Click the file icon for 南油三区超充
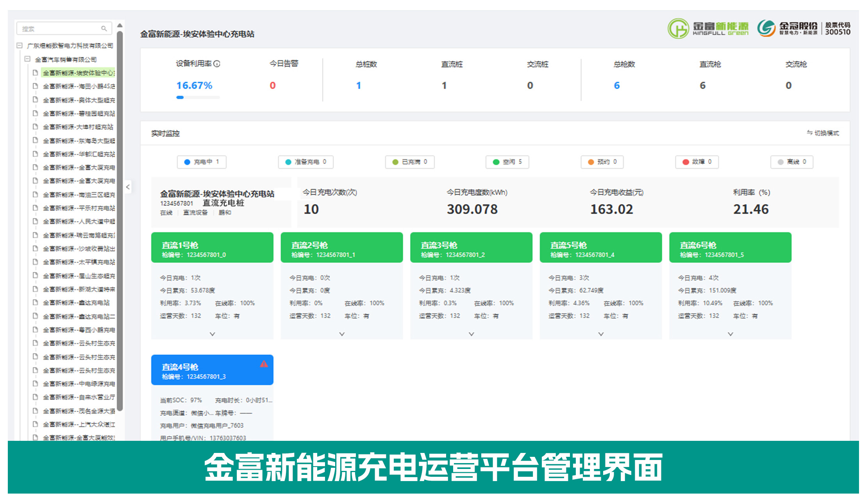The width and height of the screenshot is (868, 501). (x=35, y=194)
